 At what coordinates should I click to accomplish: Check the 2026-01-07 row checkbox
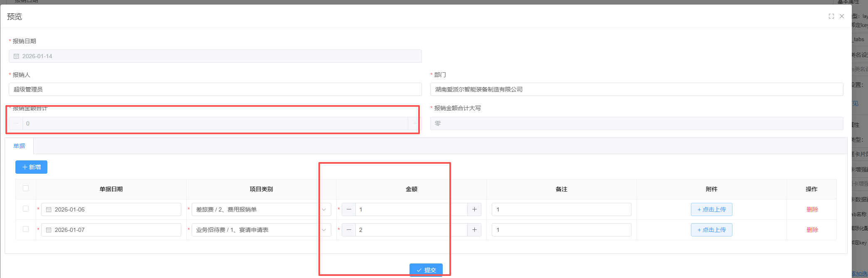pos(26,229)
